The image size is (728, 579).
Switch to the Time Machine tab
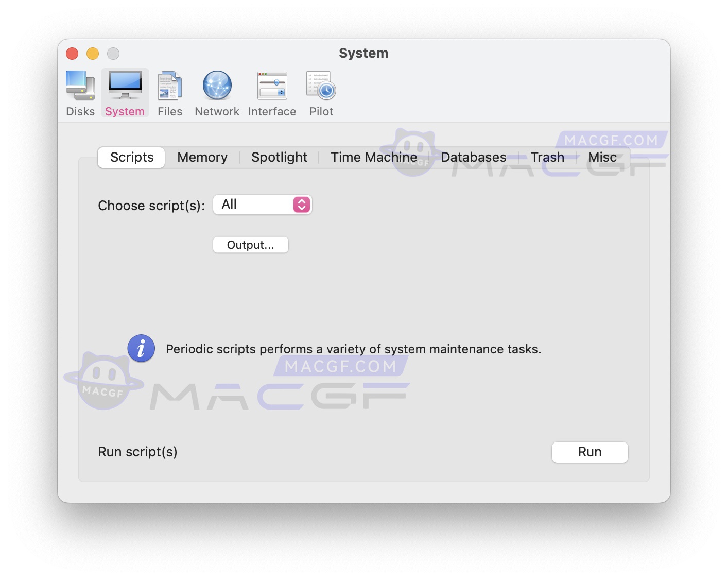pos(374,157)
